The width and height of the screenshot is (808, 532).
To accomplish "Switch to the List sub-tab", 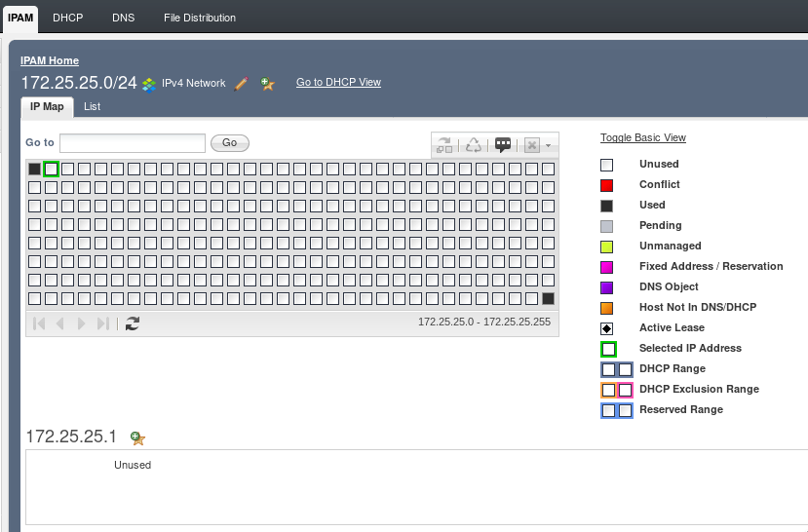I will 93,106.
